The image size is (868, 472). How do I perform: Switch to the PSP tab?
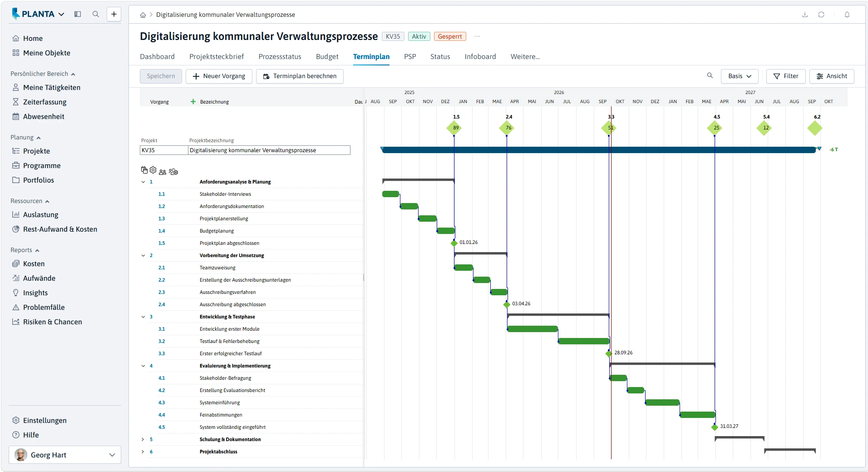[410, 56]
